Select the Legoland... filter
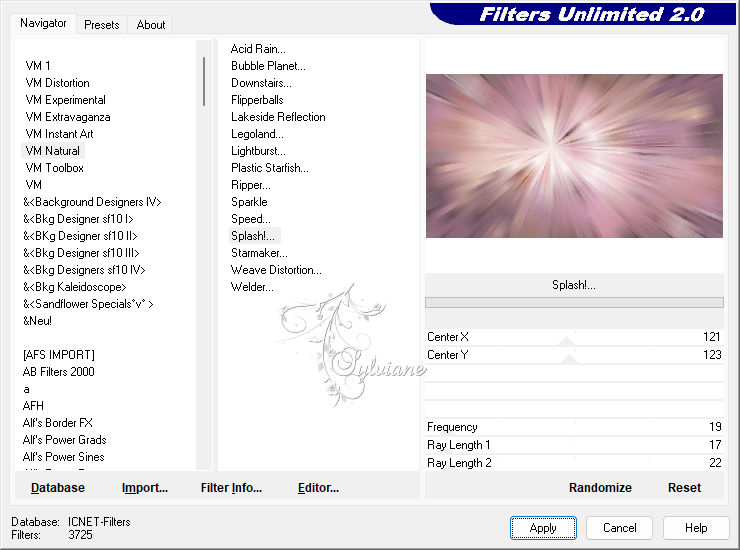The height and width of the screenshot is (550, 740). 257,134
